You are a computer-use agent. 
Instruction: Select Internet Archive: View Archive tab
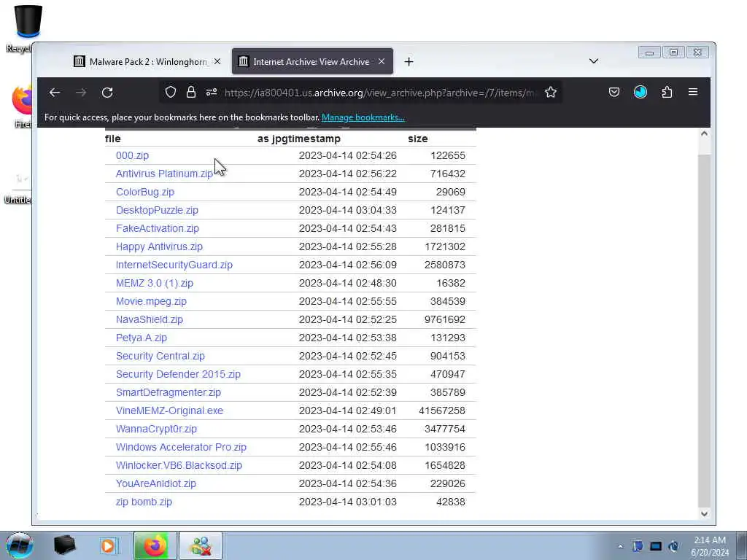tap(312, 61)
